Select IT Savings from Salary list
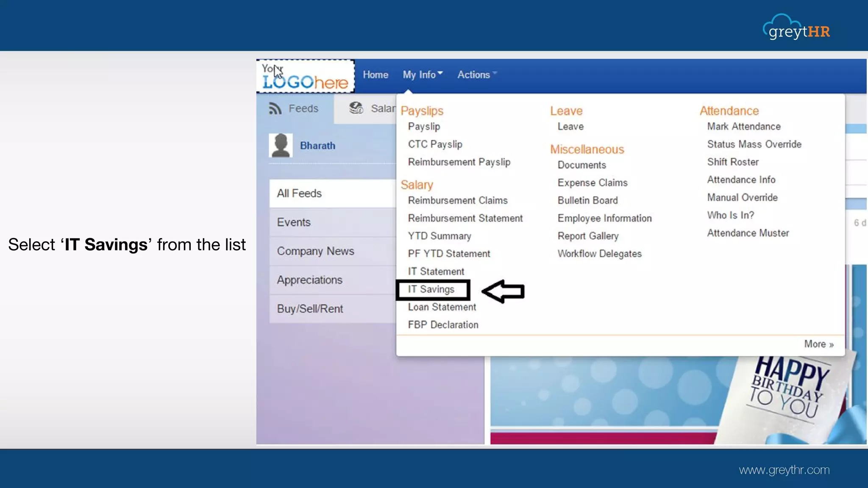 click(x=431, y=289)
